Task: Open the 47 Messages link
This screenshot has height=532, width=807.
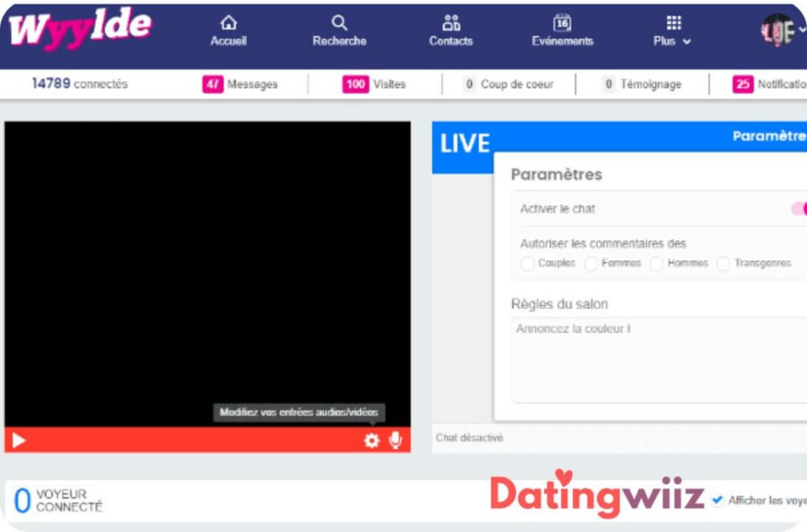Action: (240, 84)
